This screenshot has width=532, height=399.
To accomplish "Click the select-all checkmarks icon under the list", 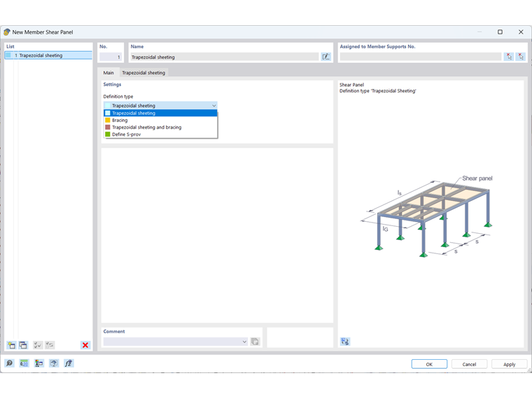I will coord(37,345).
